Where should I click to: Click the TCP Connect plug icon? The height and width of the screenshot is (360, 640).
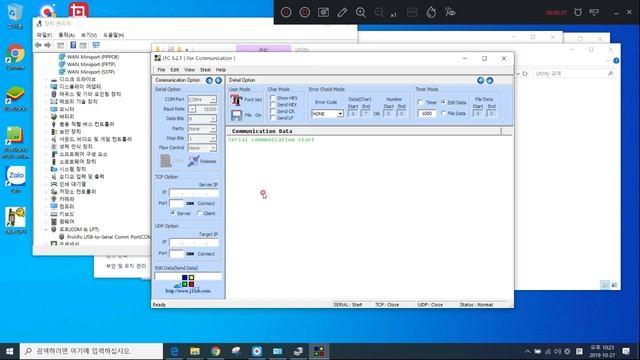click(x=190, y=203)
